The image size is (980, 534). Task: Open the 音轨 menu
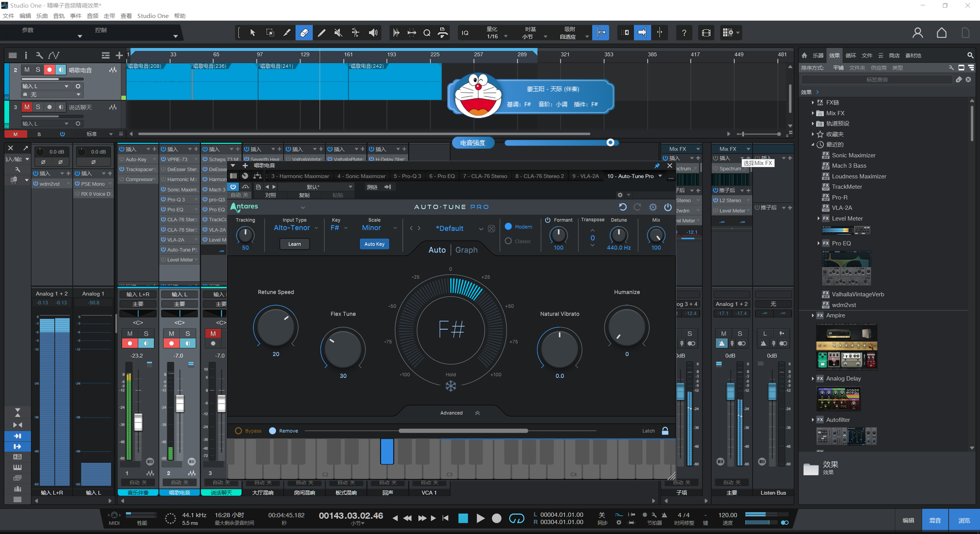[59, 16]
